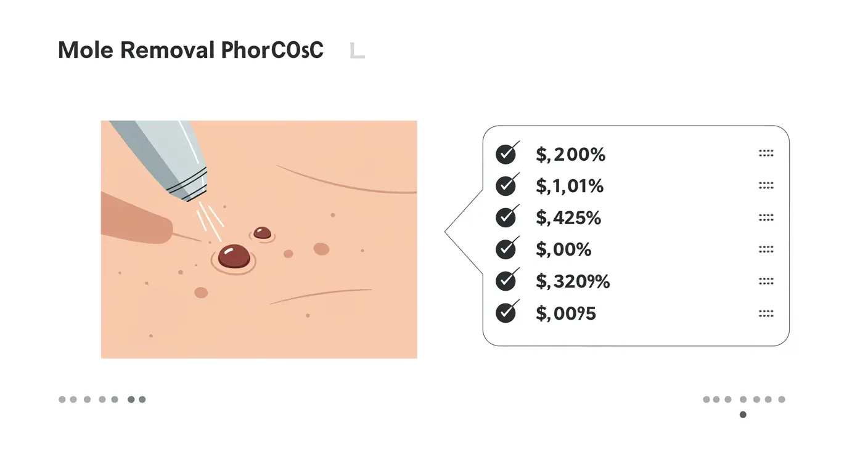The image size is (868, 473).
Task: Click the checkmark icon next to $,00%
Action: click(506, 249)
